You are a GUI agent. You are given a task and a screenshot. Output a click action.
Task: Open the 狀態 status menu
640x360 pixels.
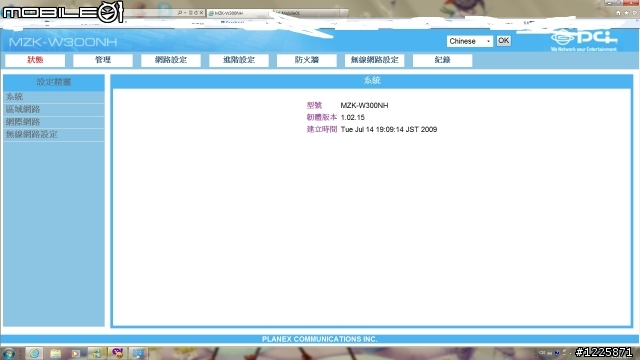(35, 60)
